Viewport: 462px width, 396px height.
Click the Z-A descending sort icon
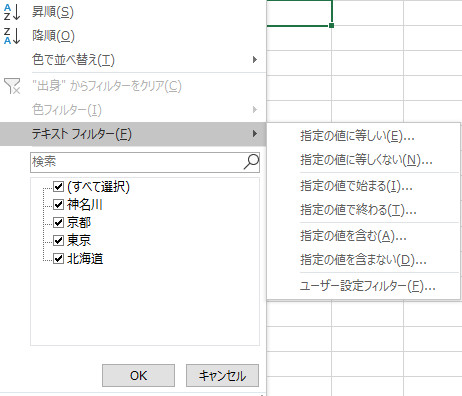click(x=12, y=36)
